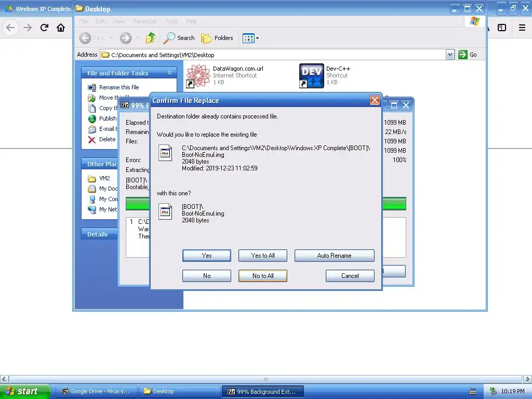532x399 pixels.
Task: Open the browser hamburger menu
Action: pos(522,28)
